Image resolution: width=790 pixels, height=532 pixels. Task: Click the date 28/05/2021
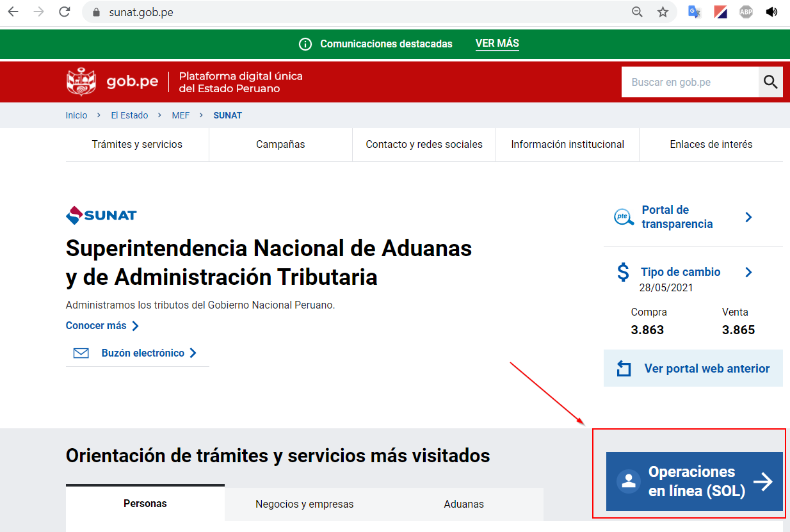(666, 288)
